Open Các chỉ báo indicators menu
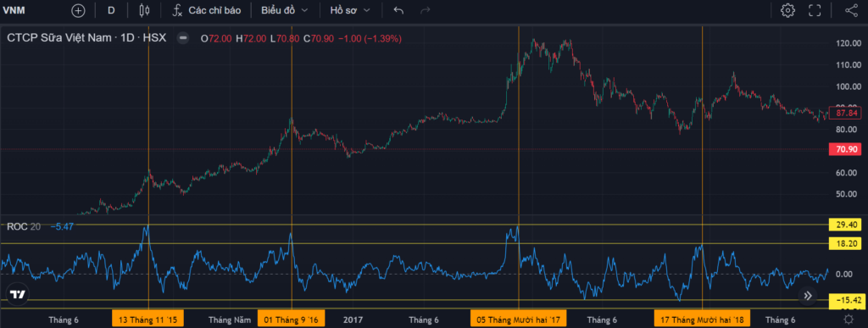This screenshot has height=328, width=868. 214,10
